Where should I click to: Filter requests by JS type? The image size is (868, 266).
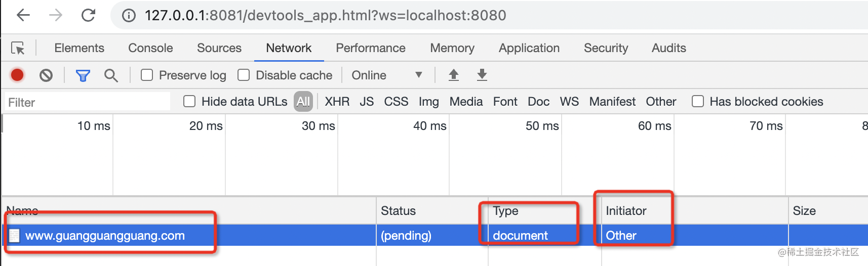coord(367,102)
